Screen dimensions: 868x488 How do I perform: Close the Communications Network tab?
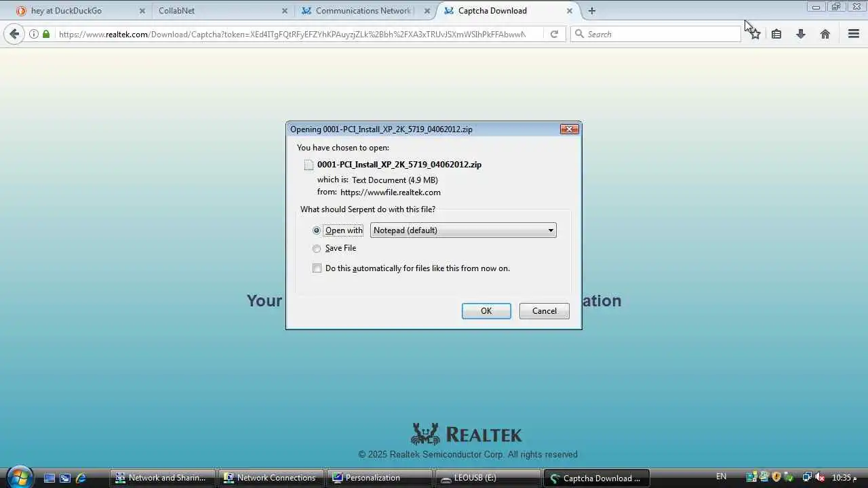pos(427,11)
